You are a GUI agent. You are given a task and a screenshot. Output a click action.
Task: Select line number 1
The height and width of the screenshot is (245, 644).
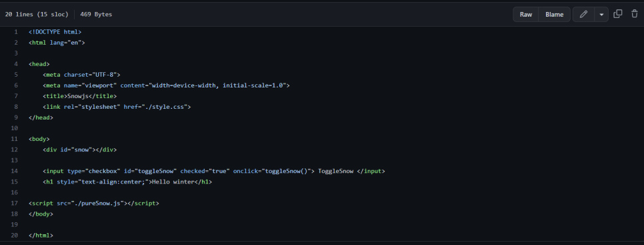(15, 31)
